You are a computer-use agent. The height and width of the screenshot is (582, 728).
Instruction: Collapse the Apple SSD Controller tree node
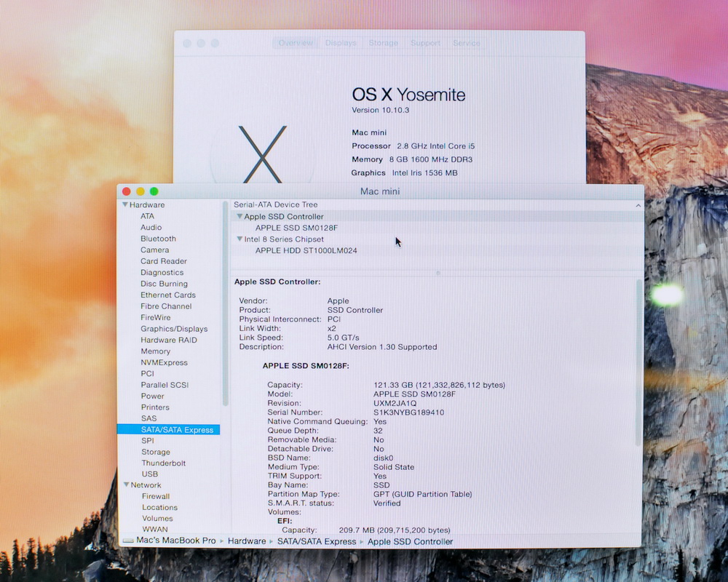point(240,216)
